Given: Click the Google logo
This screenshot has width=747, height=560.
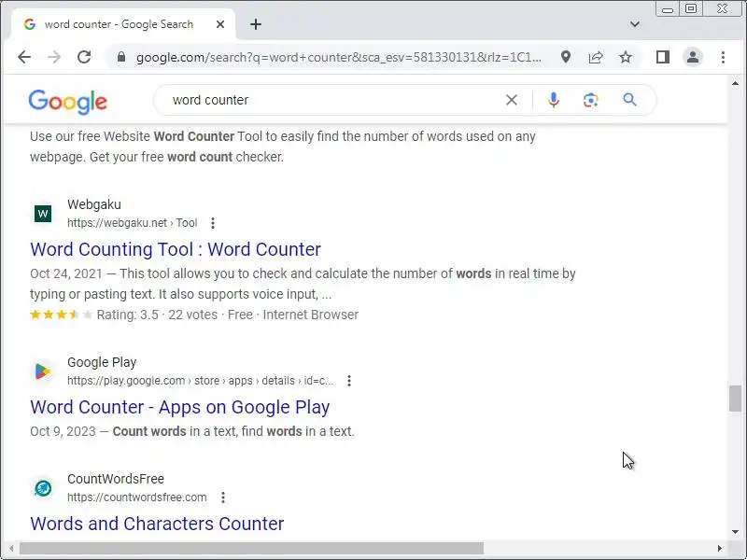Looking at the screenshot, I should coord(68,101).
